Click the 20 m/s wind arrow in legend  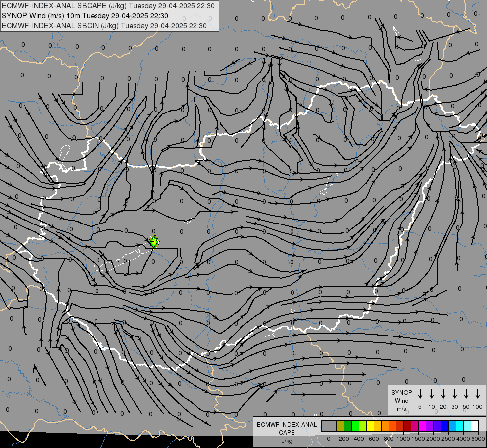(443, 394)
